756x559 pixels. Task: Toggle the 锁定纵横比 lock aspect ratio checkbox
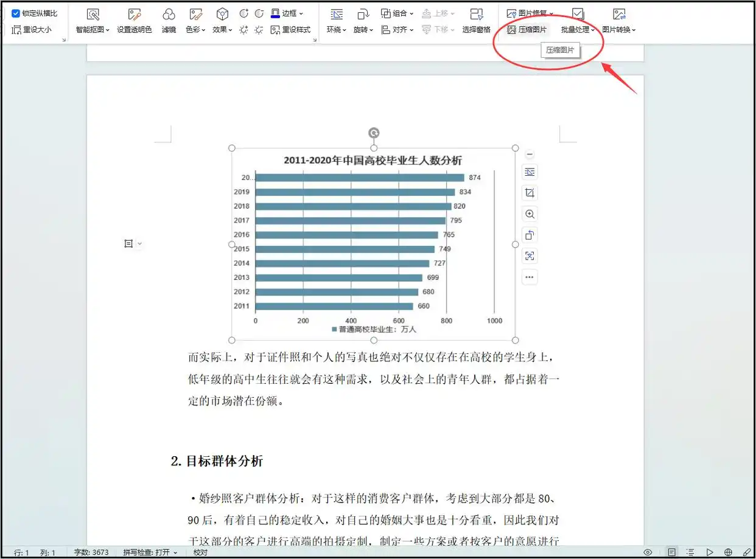(x=16, y=13)
